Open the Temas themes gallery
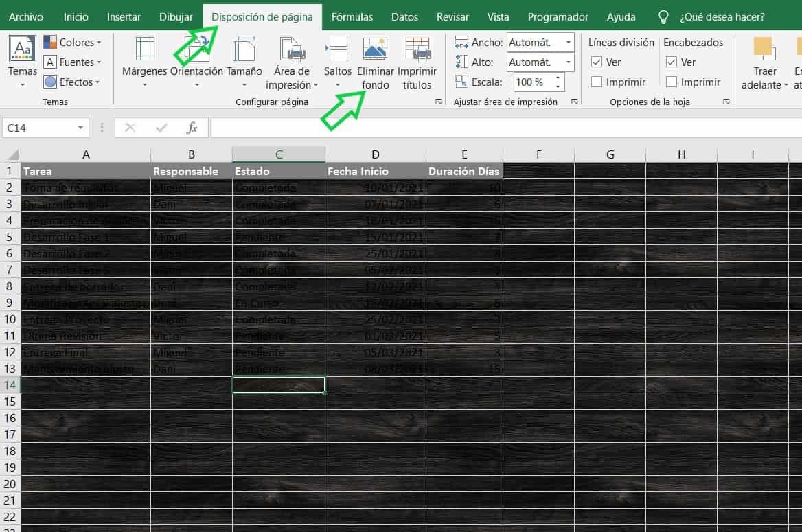The width and height of the screenshot is (802, 532). pyautogui.click(x=23, y=60)
